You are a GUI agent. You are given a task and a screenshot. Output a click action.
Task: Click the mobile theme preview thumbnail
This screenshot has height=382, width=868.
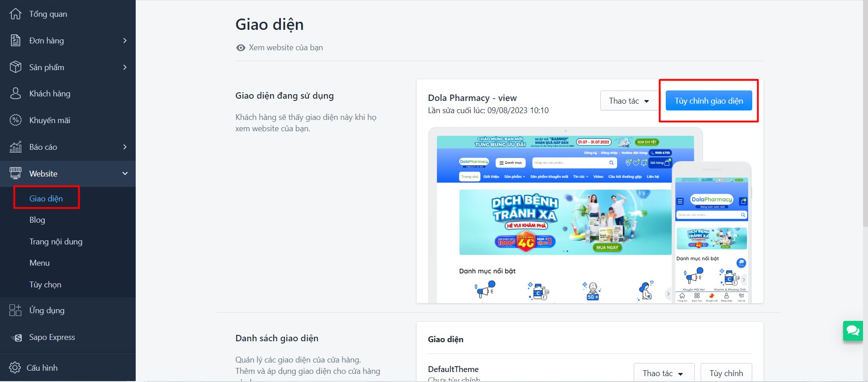coord(711,233)
